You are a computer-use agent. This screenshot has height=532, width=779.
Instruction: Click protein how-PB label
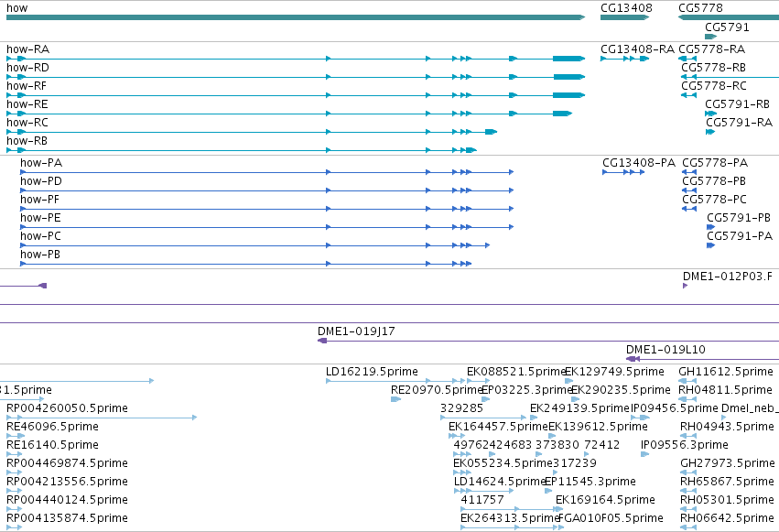coord(40,255)
